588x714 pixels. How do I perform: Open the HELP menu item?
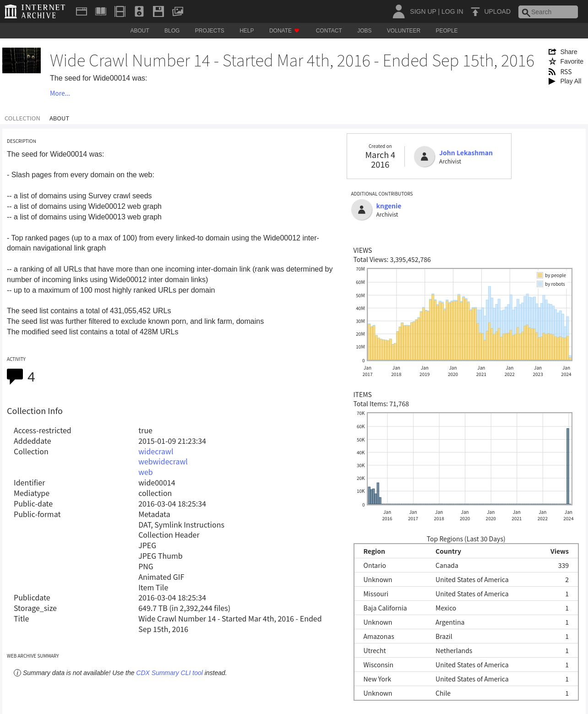click(x=247, y=31)
